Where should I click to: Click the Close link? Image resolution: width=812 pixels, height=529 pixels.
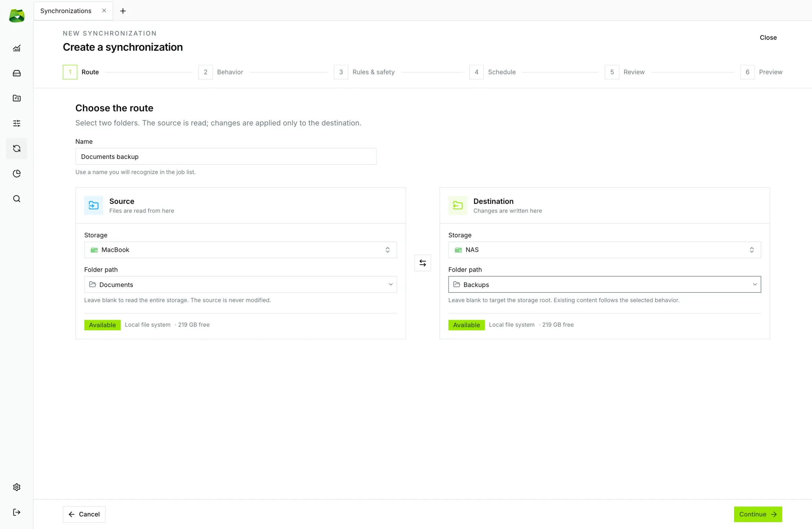point(768,38)
